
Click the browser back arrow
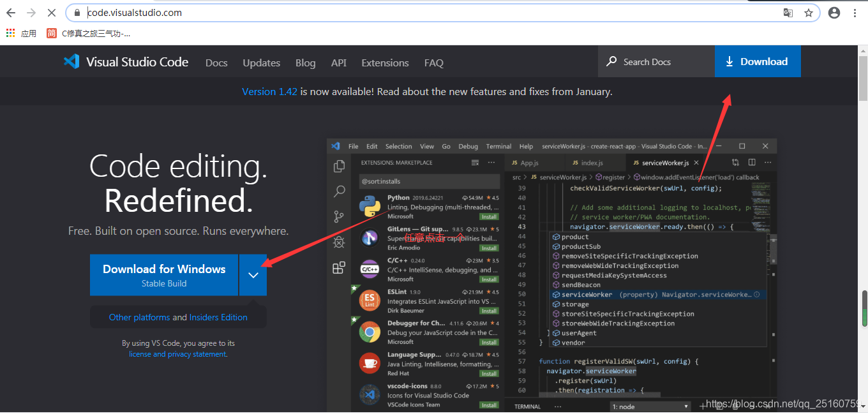pyautogui.click(x=11, y=13)
